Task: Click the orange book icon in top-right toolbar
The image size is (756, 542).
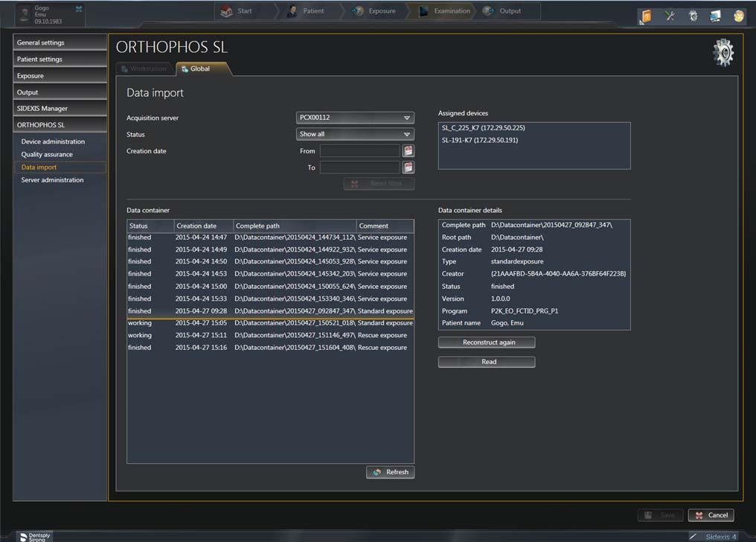Action: [x=646, y=16]
